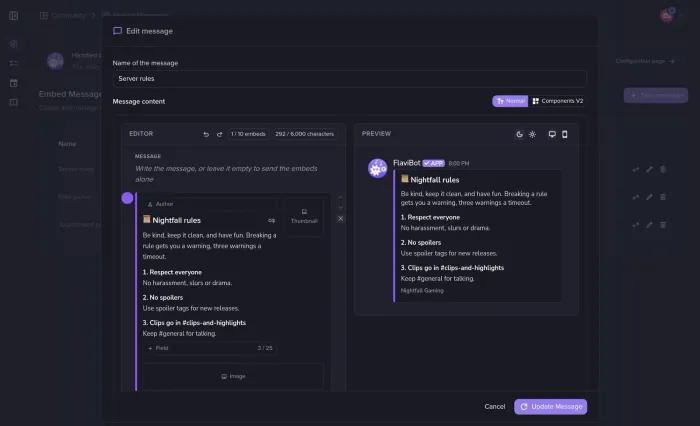Edit the Role picker row pencil
Viewport: 700px width, 426px height.
coord(649,197)
